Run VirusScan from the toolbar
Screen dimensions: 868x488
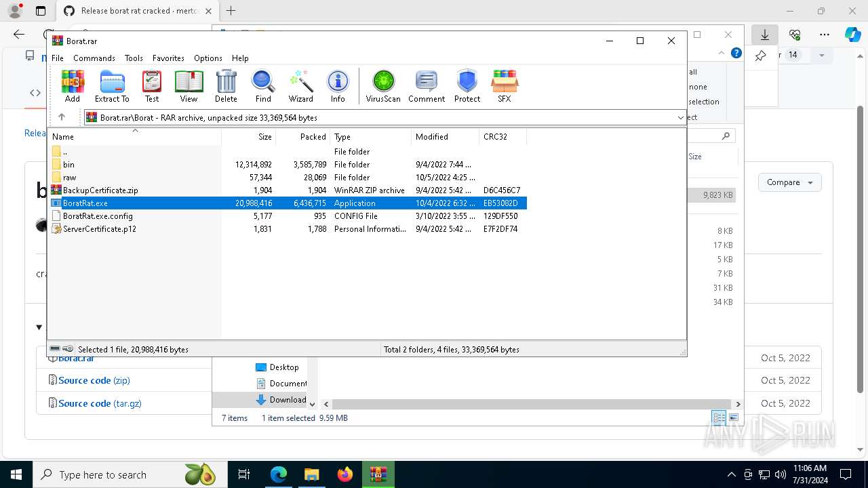(383, 86)
